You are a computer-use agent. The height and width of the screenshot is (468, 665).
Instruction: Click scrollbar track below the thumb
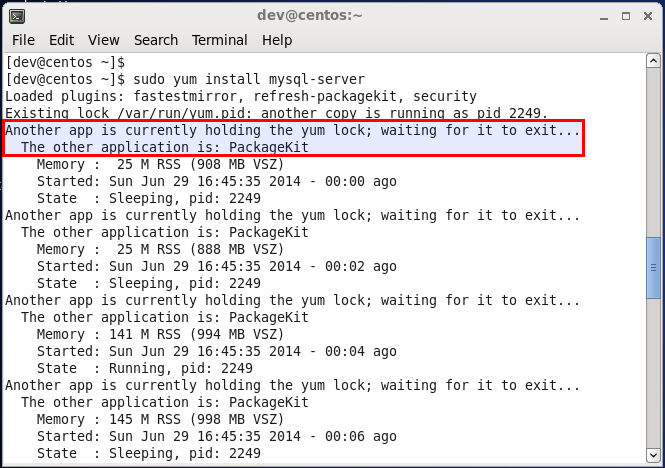[653, 373]
